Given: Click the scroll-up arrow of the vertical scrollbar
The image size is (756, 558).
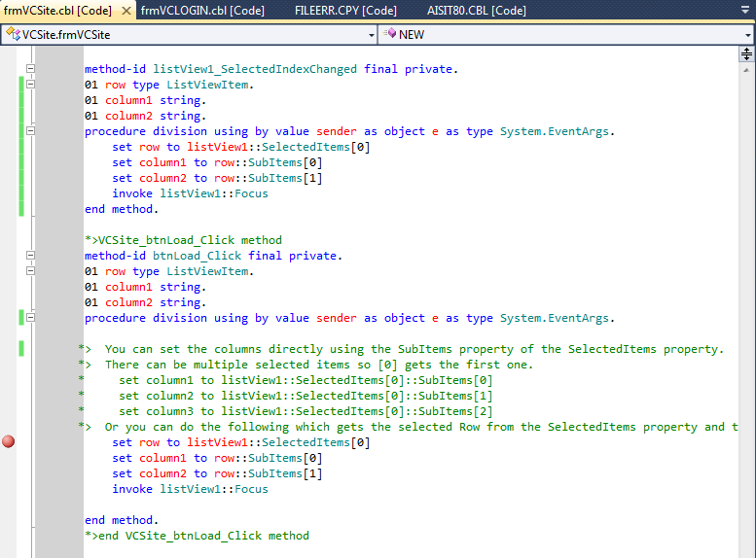Looking at the screenshot, I should (x=747, y=70).
